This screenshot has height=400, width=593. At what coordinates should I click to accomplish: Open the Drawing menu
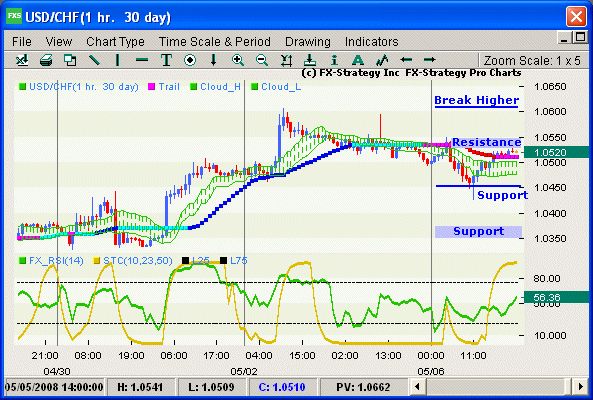pyautogui.click(x=308, y=42)
